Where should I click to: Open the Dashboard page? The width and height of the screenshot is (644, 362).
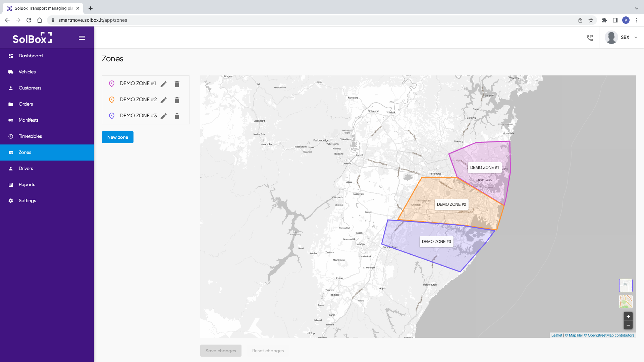[47, 56]
